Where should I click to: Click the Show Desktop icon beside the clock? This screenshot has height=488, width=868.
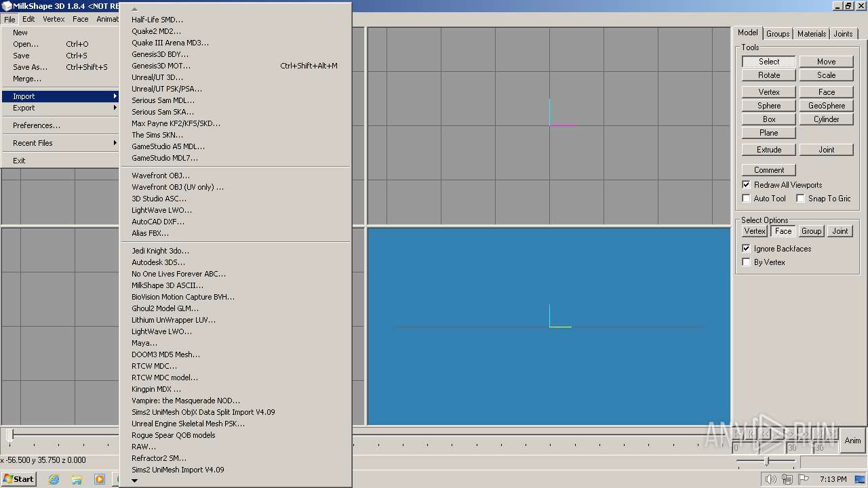click(861, 479)
